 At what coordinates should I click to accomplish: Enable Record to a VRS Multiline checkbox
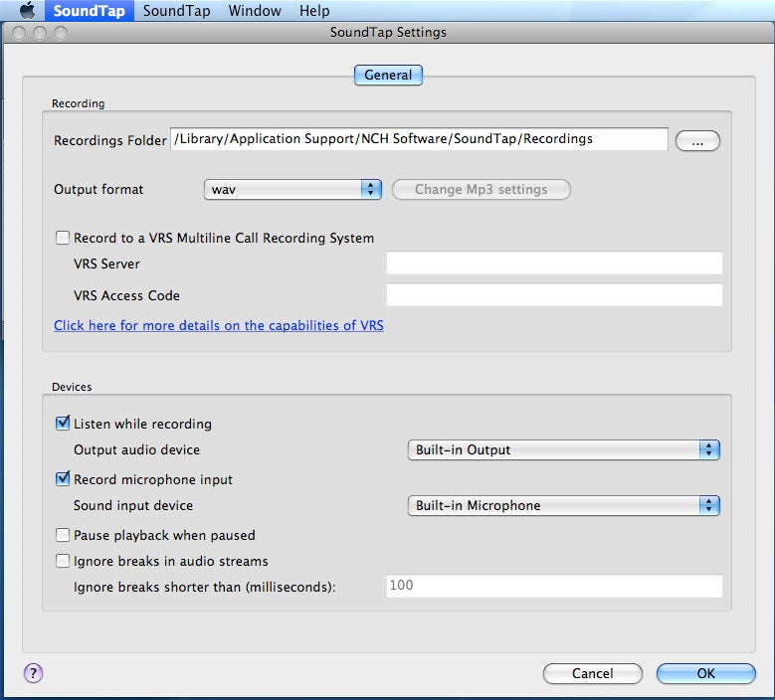coord(63,238)
